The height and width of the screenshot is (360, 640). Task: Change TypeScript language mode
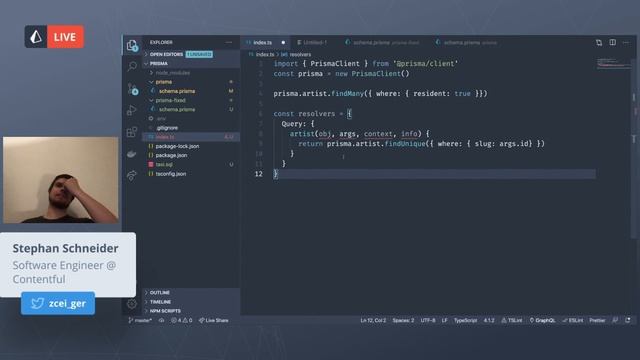pyautogui.click(x=465, y=320)
